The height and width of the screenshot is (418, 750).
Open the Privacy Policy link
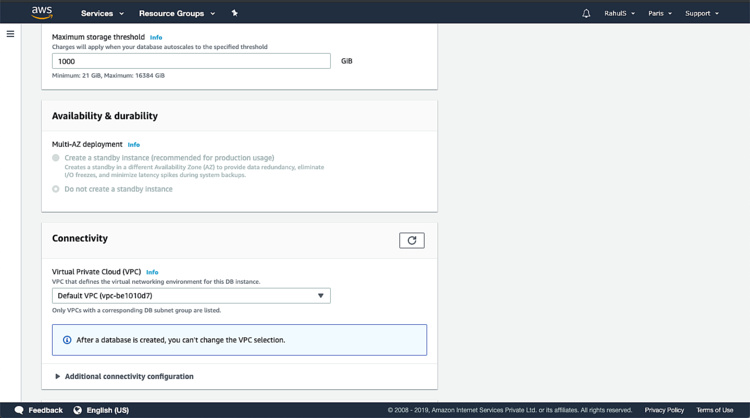664,410
